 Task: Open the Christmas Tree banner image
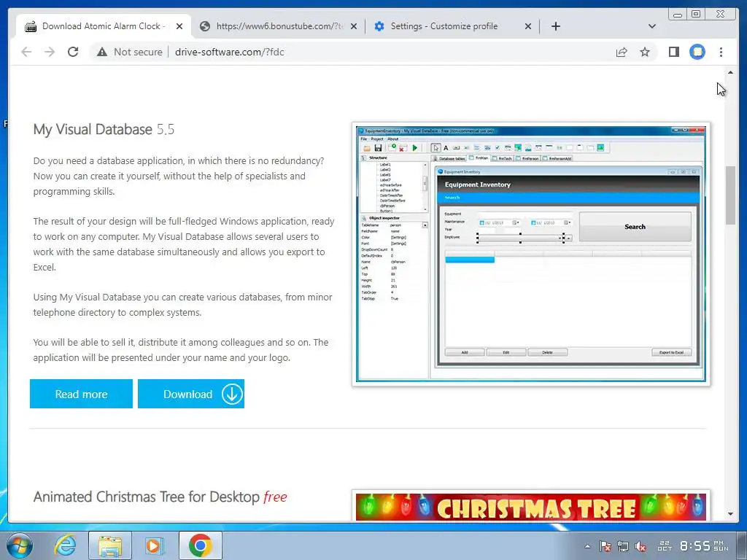click(531, 506)
